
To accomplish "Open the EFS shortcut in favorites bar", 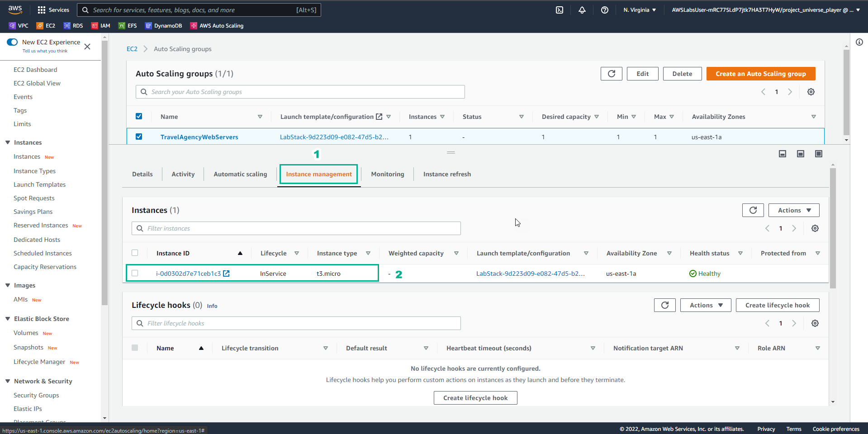I will (x=128, y=26).
